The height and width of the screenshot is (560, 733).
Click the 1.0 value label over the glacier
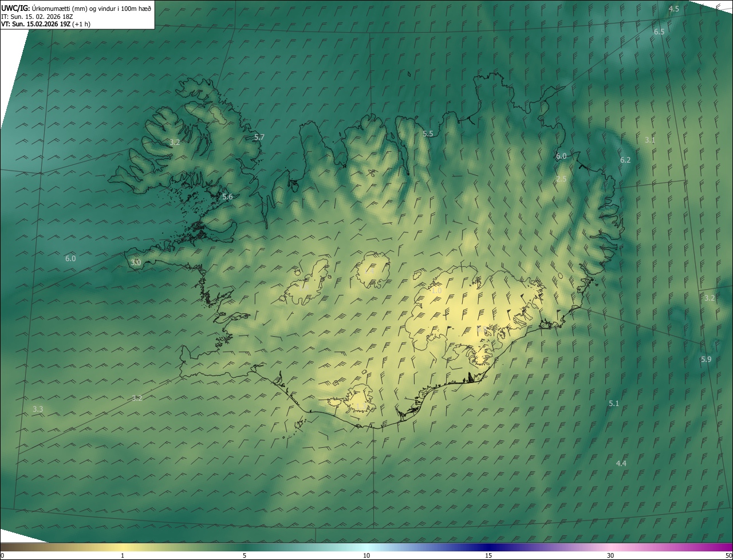(x=436, y=290)
